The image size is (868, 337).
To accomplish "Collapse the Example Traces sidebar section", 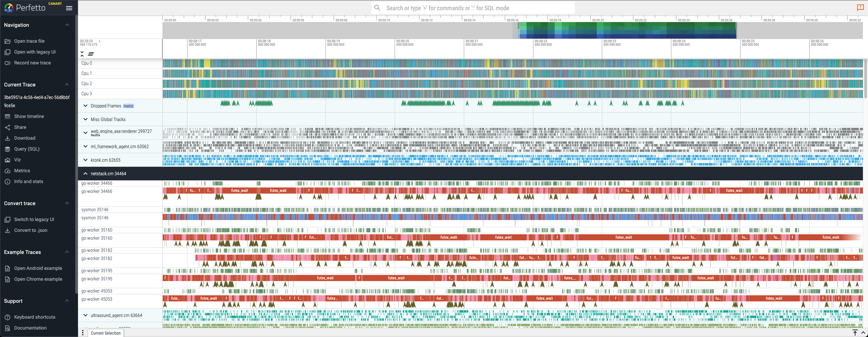I will tap(67, 252).
